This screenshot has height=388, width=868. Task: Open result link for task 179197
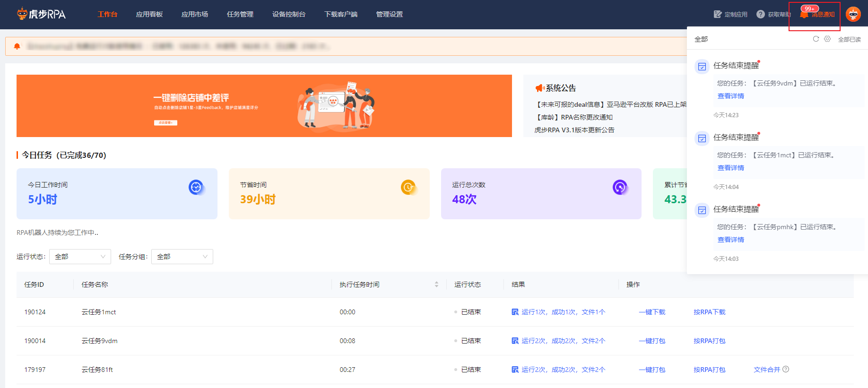pyautogui.click(x=563, y=370)
